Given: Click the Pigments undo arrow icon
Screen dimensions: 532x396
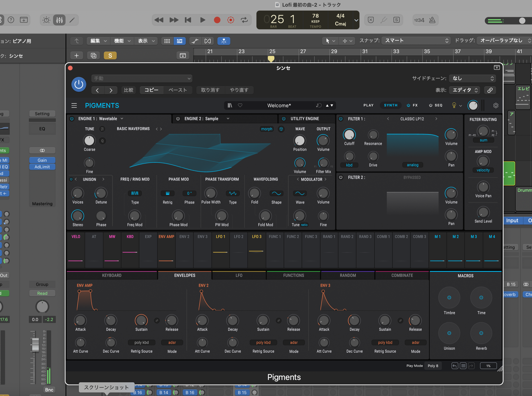Looking at the screenshot, I should click(x=455, y=366).
